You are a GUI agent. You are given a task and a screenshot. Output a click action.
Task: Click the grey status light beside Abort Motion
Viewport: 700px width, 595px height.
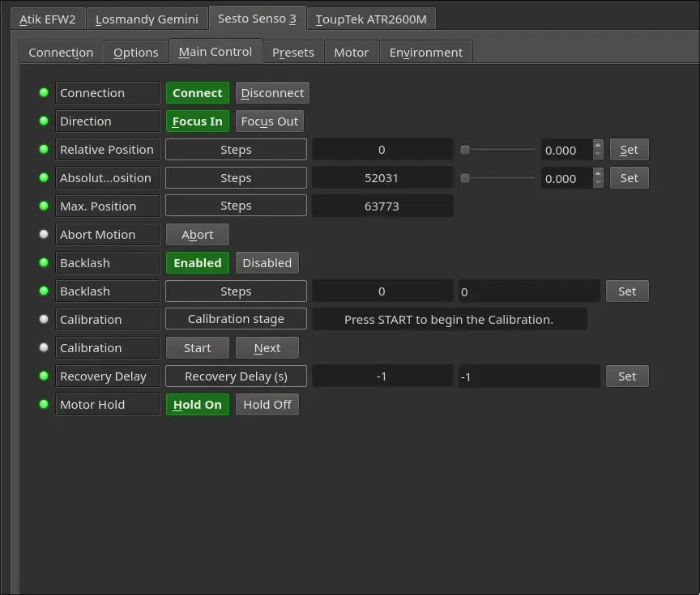click(44, 234)
